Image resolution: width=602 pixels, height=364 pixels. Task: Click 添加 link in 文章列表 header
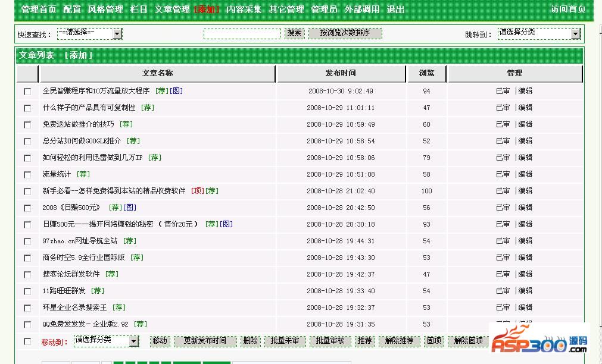point(79,55)
